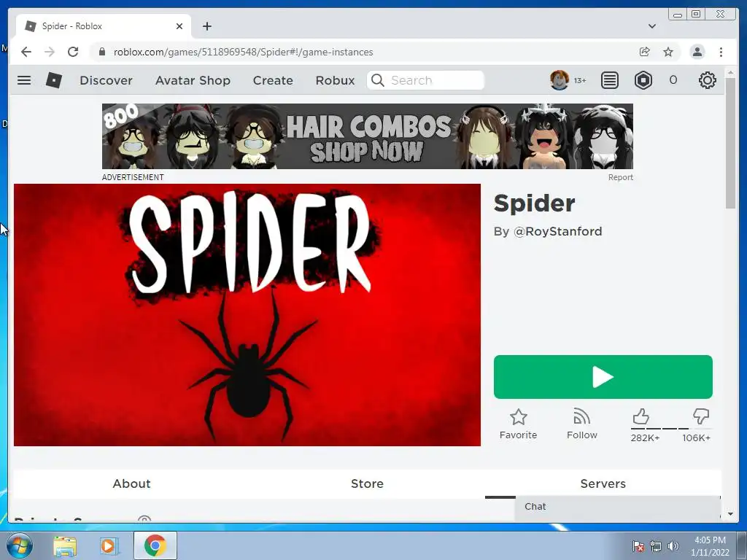Follow the Spider game
Viewport: 747px width, 560px height.
click(x=581, y=416)
